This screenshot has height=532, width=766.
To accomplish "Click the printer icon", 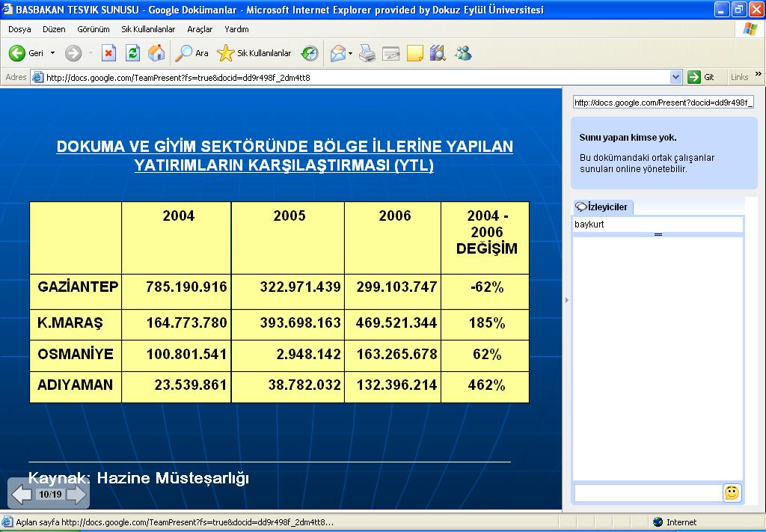I will (367, 53).
